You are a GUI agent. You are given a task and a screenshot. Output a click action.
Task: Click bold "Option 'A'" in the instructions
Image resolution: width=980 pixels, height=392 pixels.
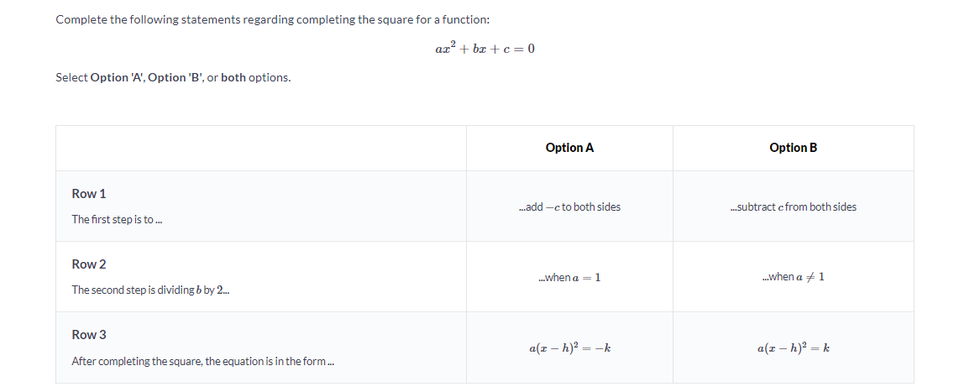[117, 77]
